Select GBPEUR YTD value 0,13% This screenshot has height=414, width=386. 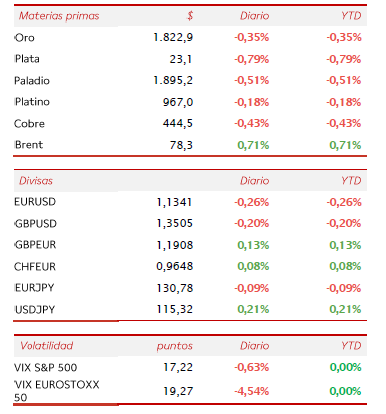pyautogui.click(x=345, y=245)
